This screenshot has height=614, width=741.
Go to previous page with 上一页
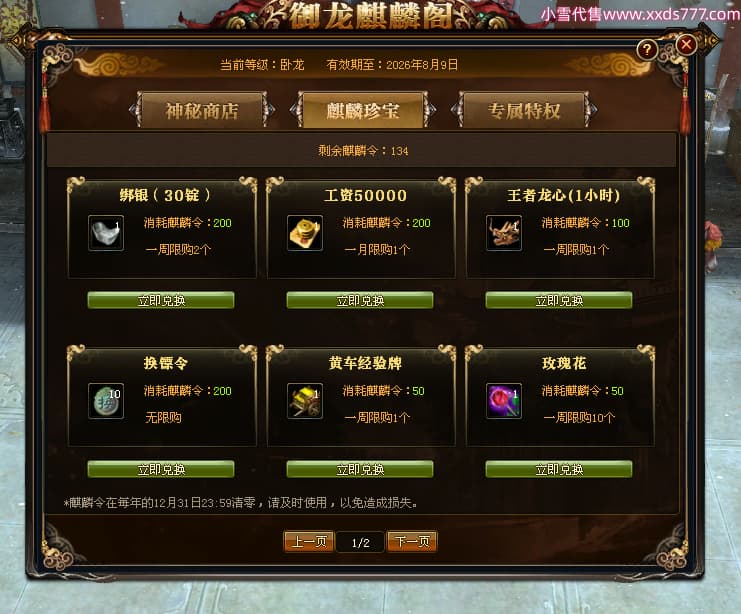[x=309, y=541]
